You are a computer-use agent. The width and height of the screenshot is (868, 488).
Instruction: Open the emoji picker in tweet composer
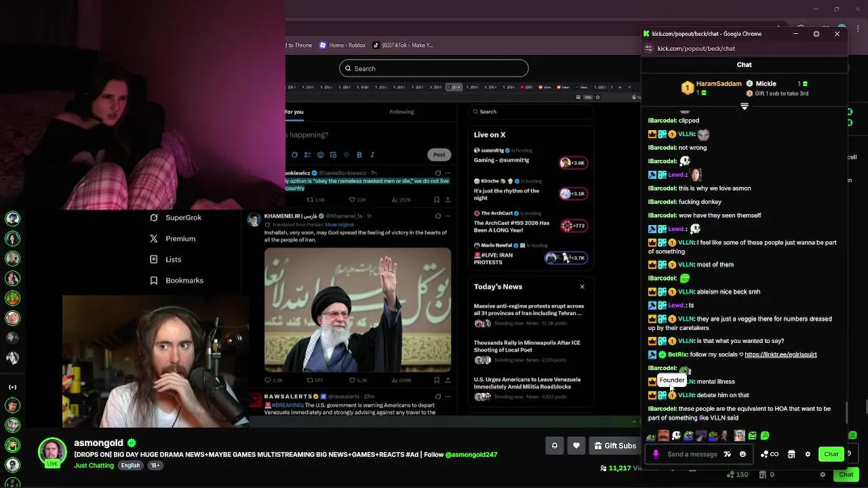[x=321, y=155]
